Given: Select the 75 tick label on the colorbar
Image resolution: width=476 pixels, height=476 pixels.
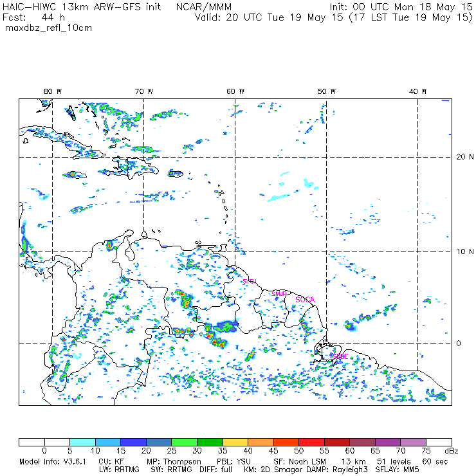Looking at the screenshot, I should coord(426,451).
